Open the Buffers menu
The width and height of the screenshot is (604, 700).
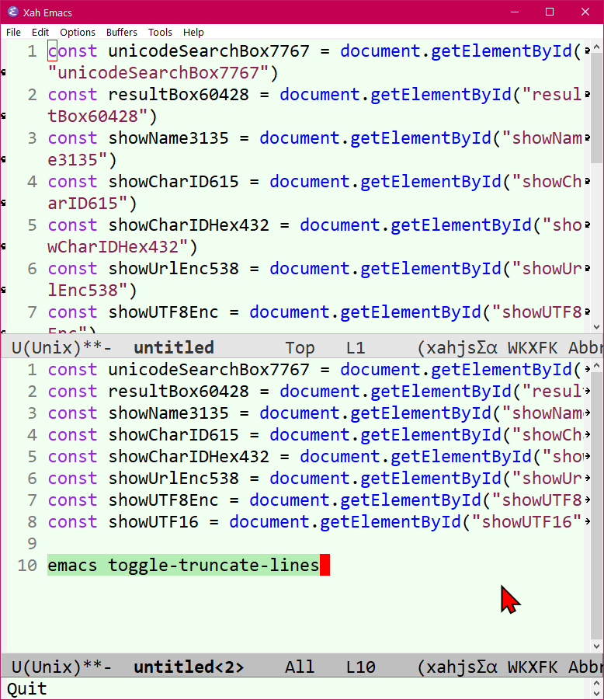coord(121,32)
